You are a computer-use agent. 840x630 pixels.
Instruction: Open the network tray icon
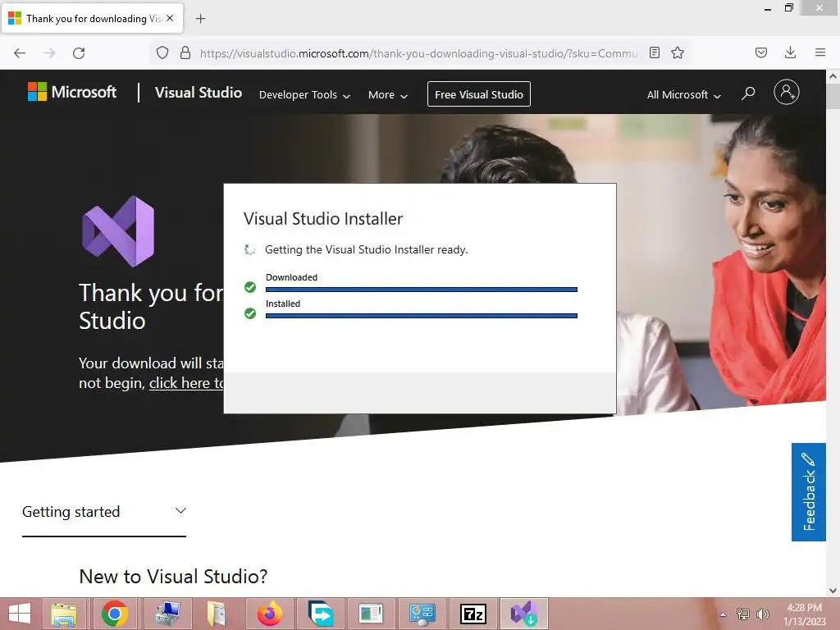point(743,614)
